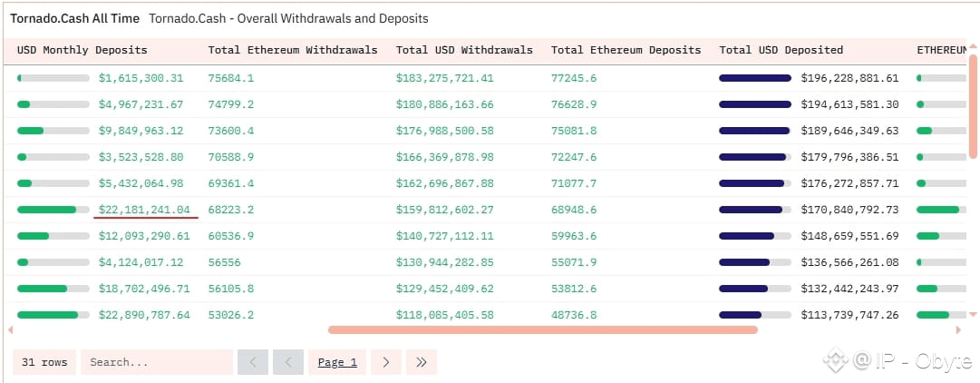Screen dimensions: 980x383
Task: Select USD withdrawals value $166,369,878.98
Action: click(x=445, y=157)
